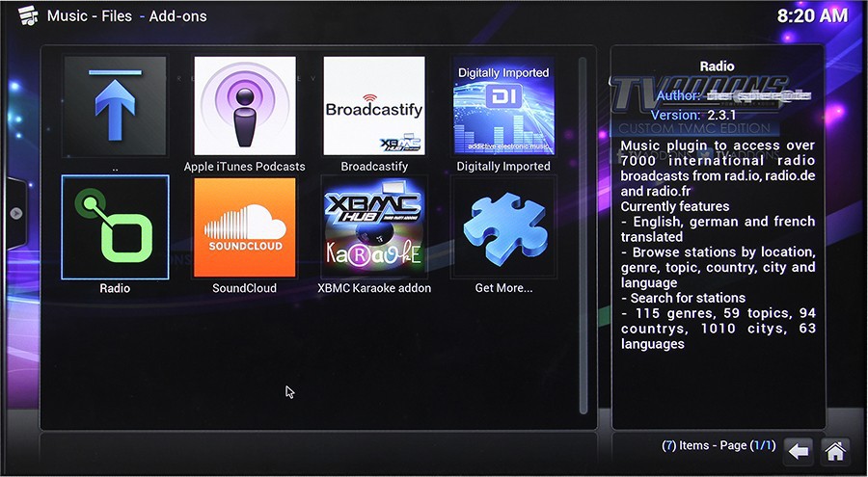This screenshot has width=868, height=477.
Task: Click the XBMC logo in top-left corner
Action: pyautogui.click(x=28, y=15)
